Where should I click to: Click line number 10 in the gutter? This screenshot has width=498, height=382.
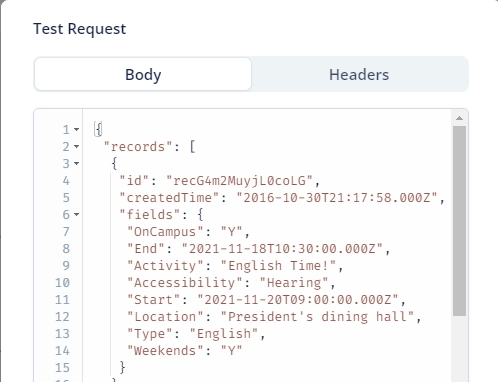click(62, 283)
